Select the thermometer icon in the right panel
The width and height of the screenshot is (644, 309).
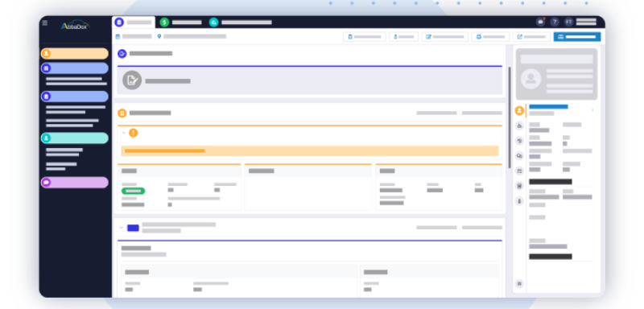click(x=519, y=201)
